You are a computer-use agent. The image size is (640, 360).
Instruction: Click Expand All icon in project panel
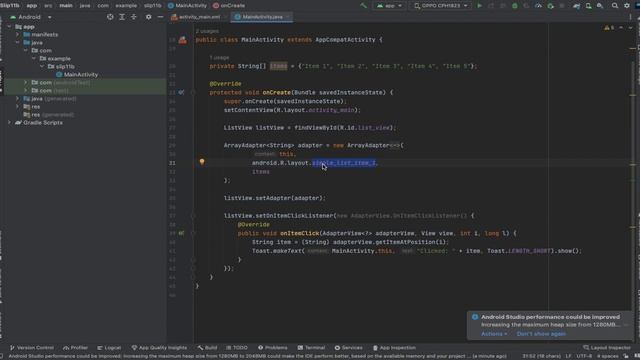click(122, 17)
